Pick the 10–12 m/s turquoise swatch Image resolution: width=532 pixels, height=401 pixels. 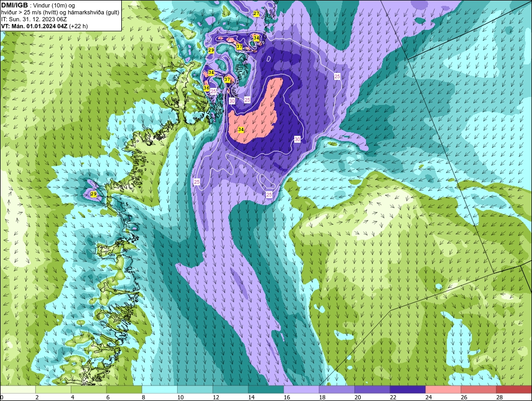pos(195,389)
